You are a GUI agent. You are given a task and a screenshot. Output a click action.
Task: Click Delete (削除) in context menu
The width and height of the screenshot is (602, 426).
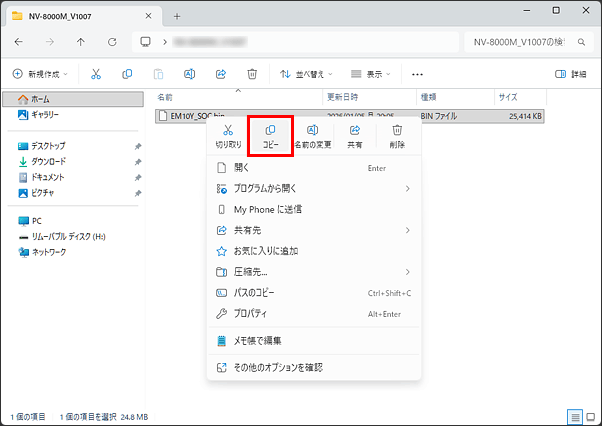click(397, 136)
